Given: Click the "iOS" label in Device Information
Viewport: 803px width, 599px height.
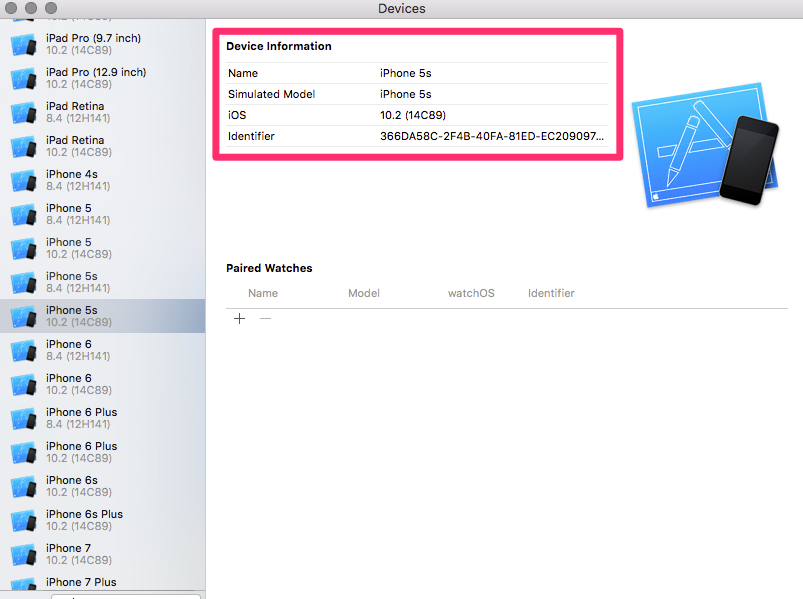Looking at the screenshot, I should [237, 115].
